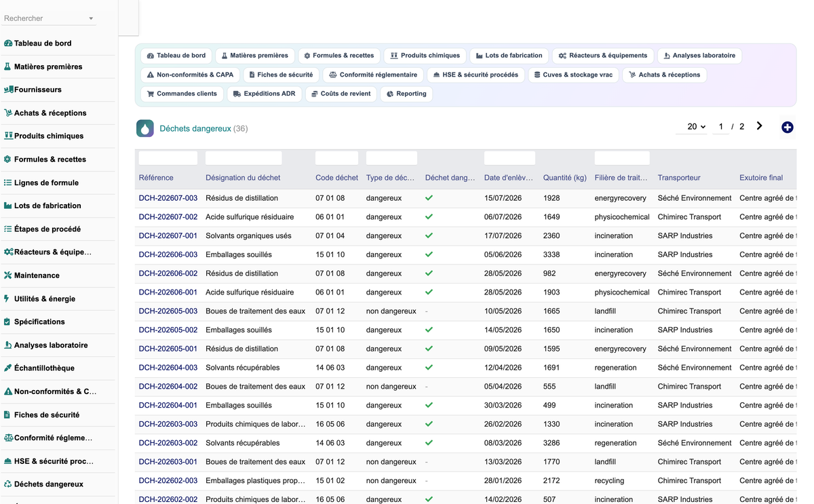Click the Non-conformités warning triangle icon in sidebar

point(8,391)
